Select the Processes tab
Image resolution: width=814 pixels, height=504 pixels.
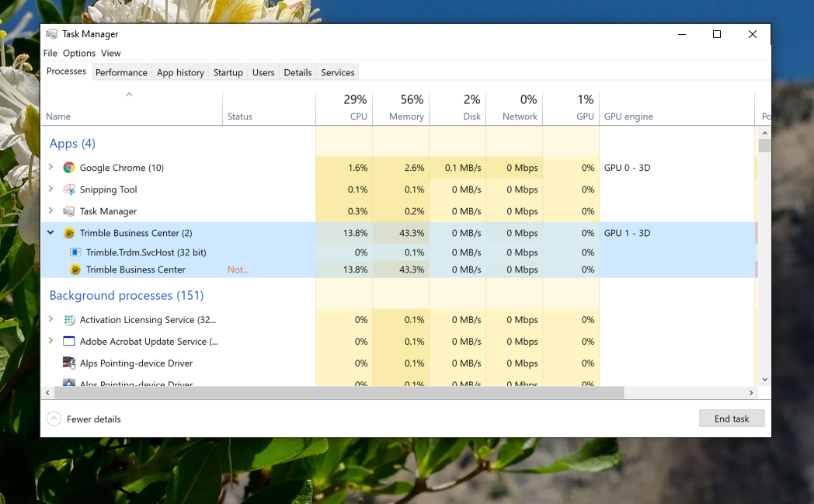(x=67, y=71)
